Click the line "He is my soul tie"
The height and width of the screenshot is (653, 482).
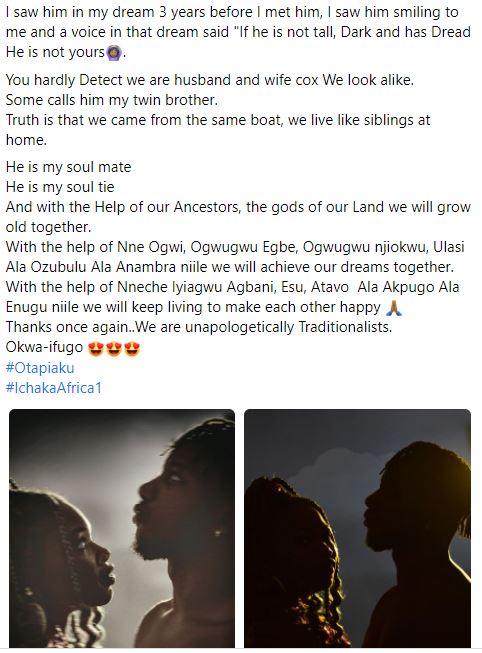pyautogui.click(x=60, y=187)
